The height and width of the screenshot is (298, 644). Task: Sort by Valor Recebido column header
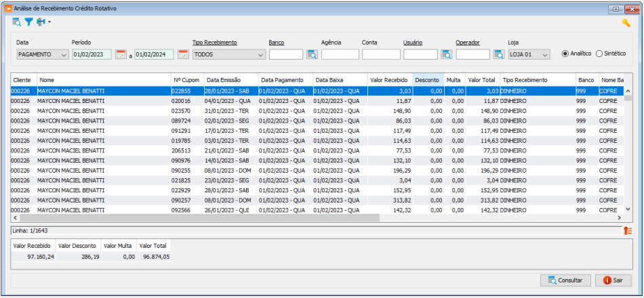pyautogui.click(x=389, y=80)
